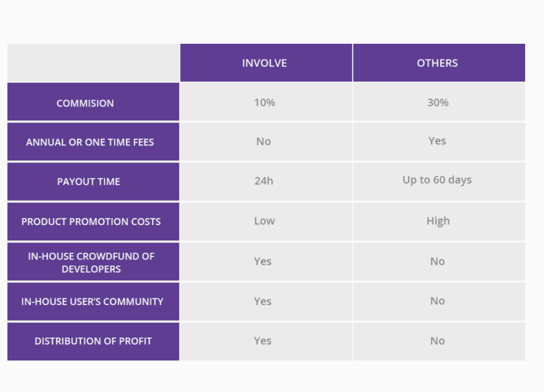Click the OTHERS column header
The height and width of the screenshot is (392, 544).
(439, 63)
